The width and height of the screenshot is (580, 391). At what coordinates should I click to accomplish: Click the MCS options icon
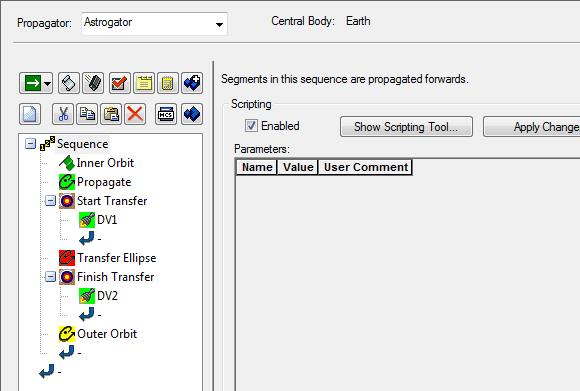pyautogui.click(x=166, y=114)
